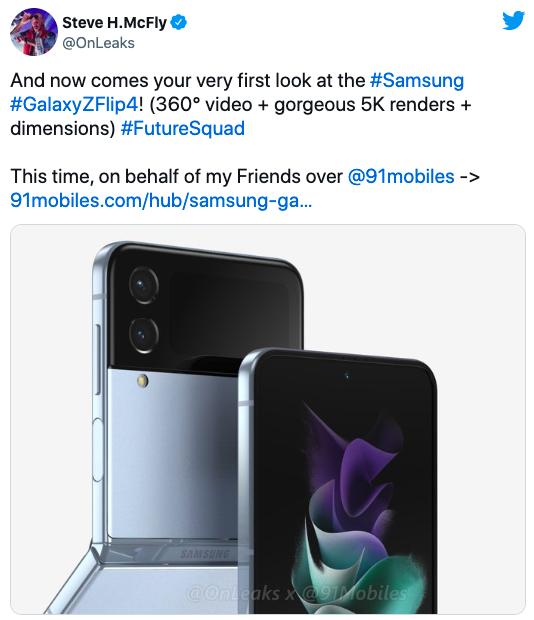This screenshot has width=534, height=620.
Task: Click the lower rear camera lens in photo
Action: (143, 335)
